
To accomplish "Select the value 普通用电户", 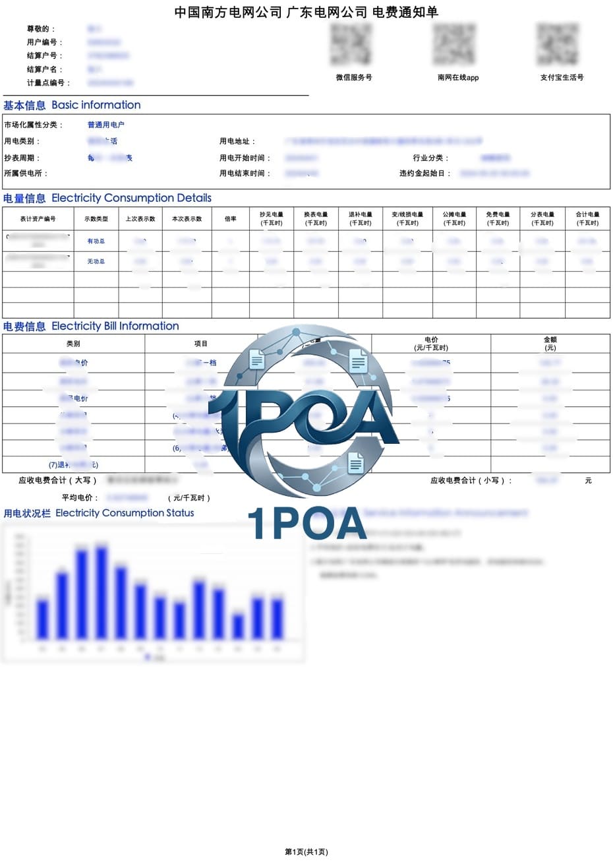I will (106, 125).
